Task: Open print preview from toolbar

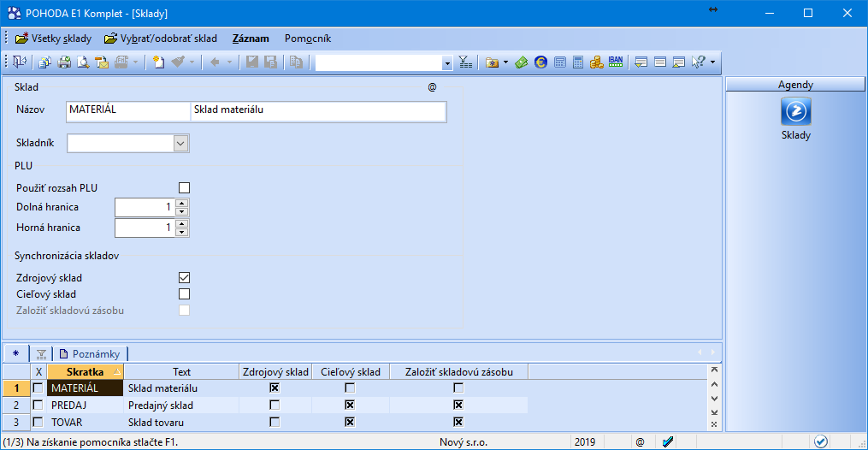Action: (x=83, y=62)
